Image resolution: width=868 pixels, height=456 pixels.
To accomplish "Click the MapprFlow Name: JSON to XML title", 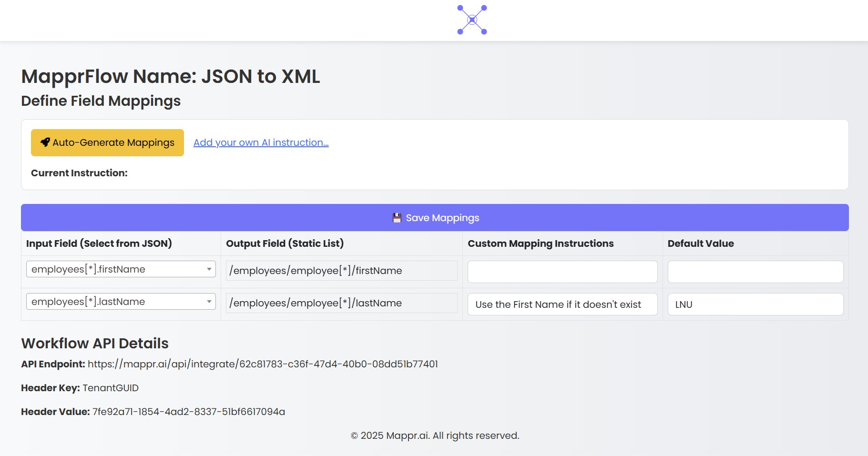I will coord(171,76).
